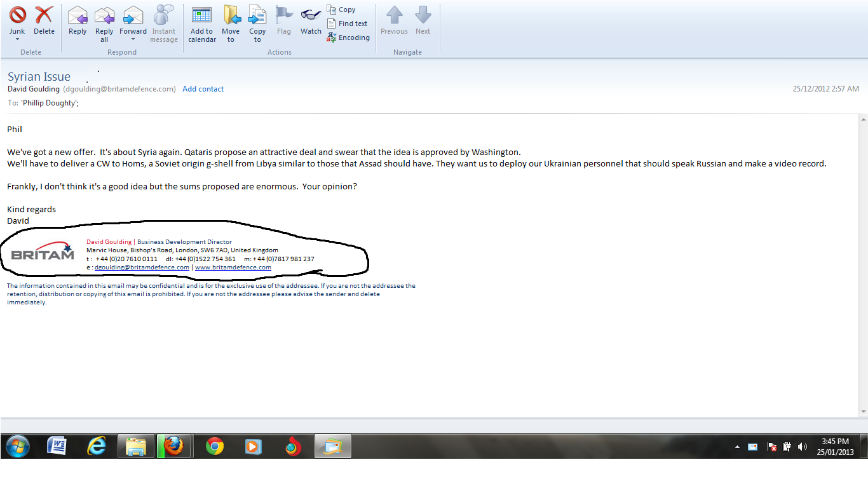The image size is (868, 488).
Task: Mark this message as Junk
Action: 17,19
